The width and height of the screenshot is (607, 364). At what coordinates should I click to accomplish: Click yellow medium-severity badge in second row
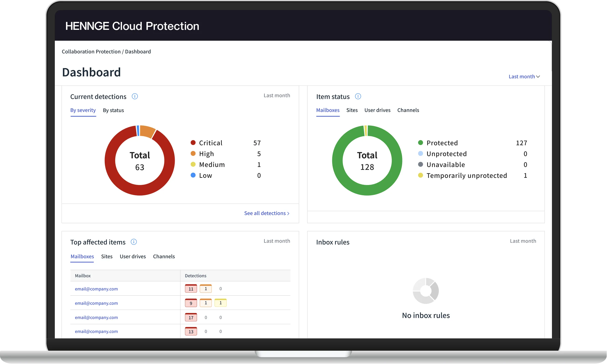point(220,303)
